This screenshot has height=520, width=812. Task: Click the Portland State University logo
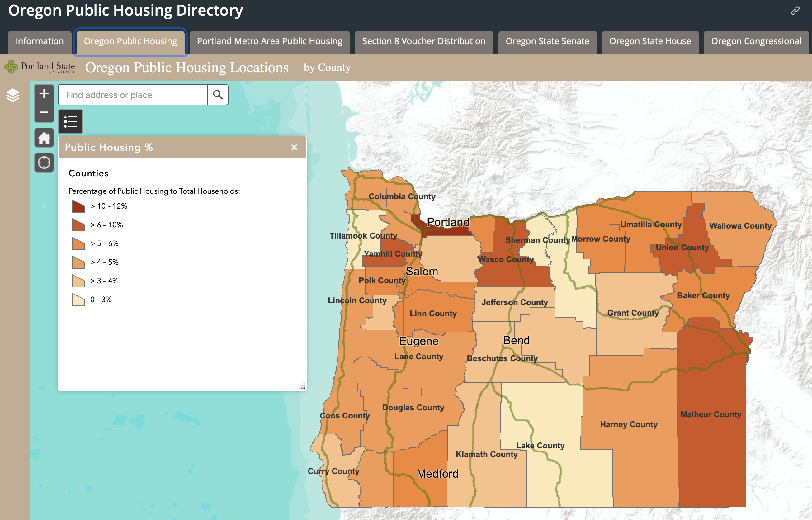(40, 67)
